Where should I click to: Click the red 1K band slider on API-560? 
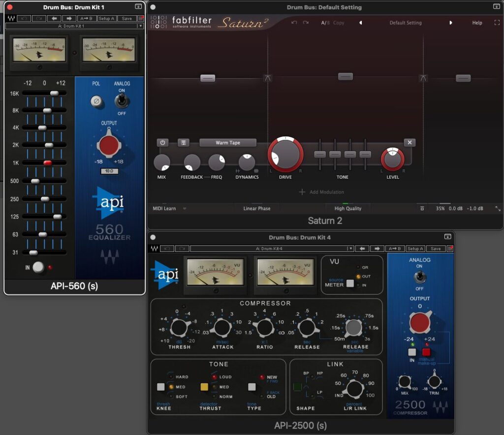[x=48, y=163]
